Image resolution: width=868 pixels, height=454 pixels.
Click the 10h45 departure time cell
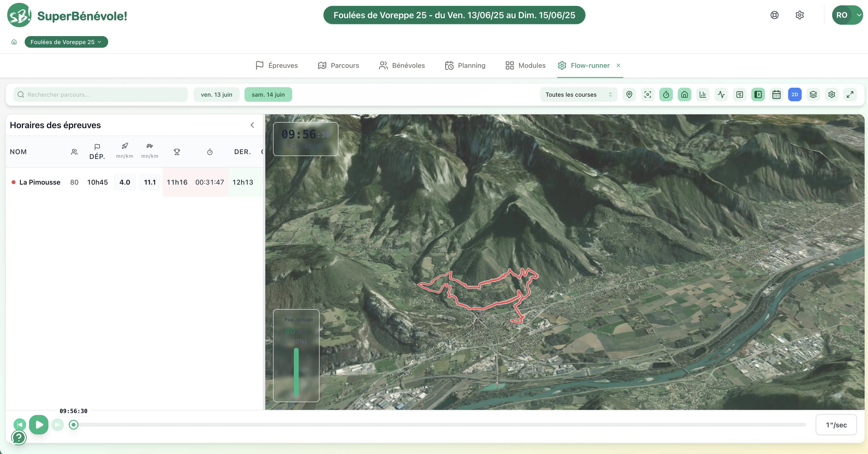click(x=97, y=182)
